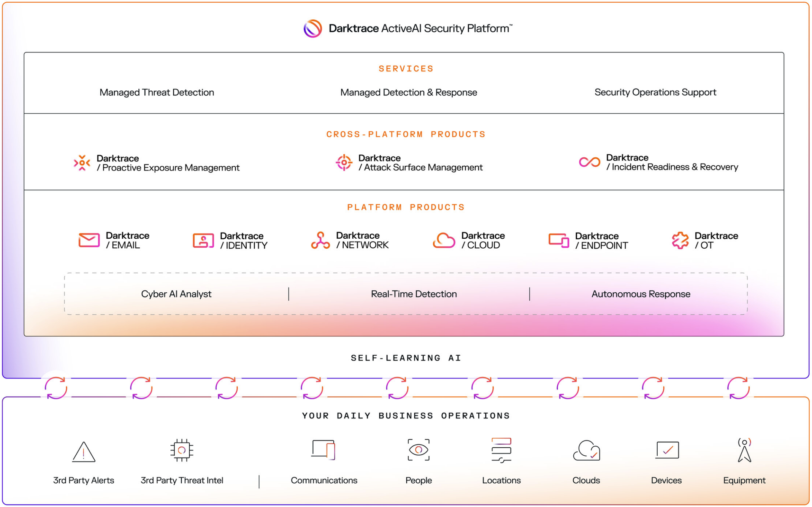Click the Communications devices icon
This screenshot has width=812, height=507.
tap(324, 450)
